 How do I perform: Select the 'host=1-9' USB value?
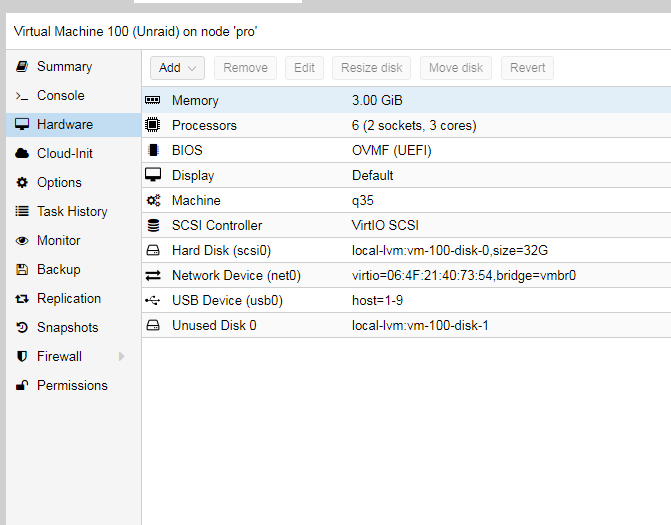[377, 300]
